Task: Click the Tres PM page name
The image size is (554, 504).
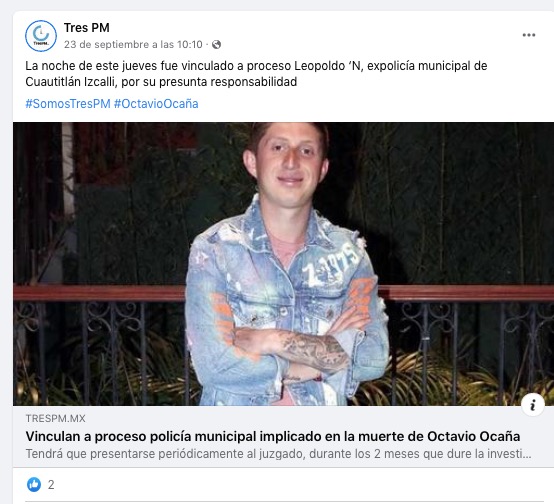Action: point(87,28)
